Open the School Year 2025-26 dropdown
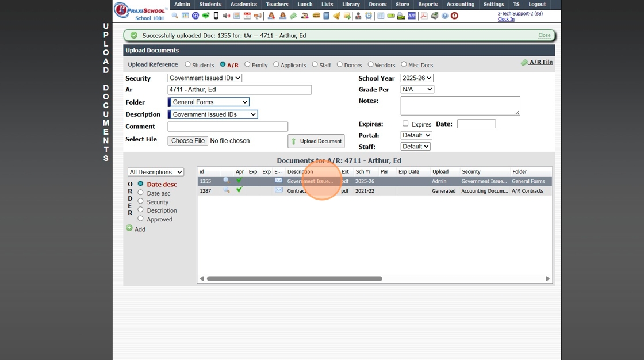The width and height of the screenshot is (644, 360). pos(417,78)
